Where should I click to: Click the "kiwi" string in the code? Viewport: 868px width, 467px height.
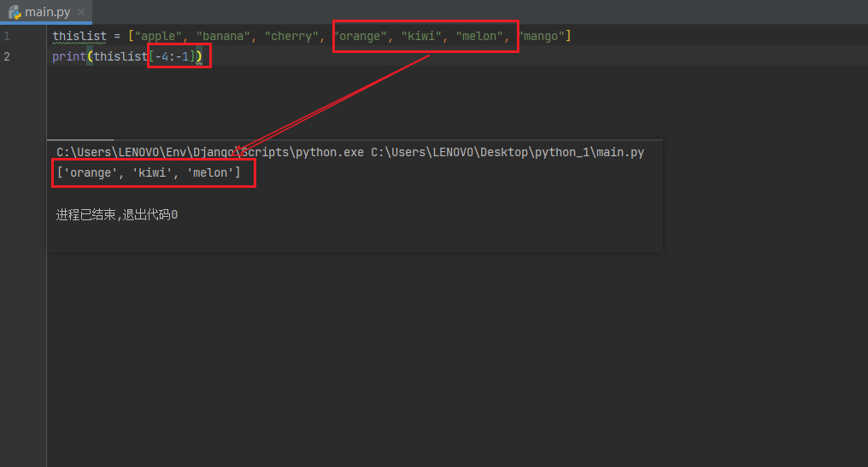pyautogui.click(x=421, y=36)
